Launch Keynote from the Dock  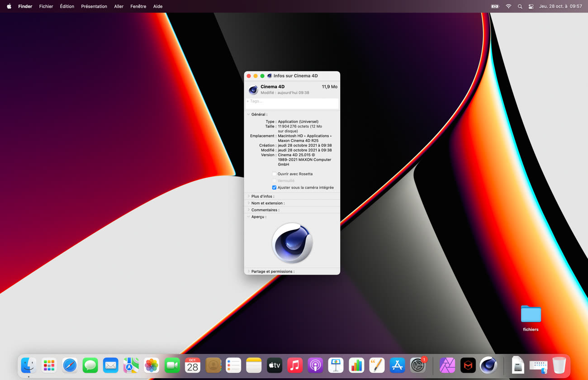(336, 365)
